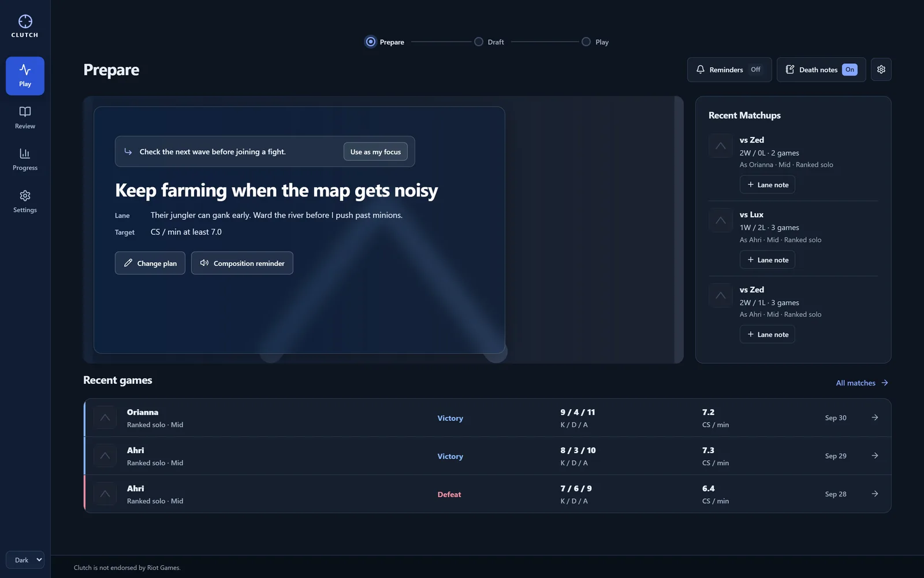Click the Change plan button
Screen dimensions: 924x578
tap(150, 263)
